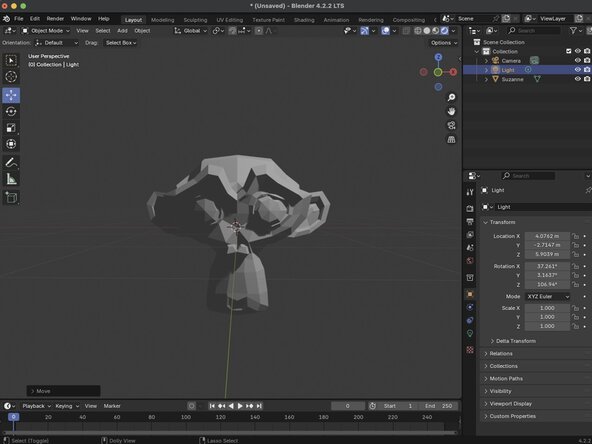This screenshot has height=444, width=592.
Task: Open the Light data properties tab
Action: coord(470,333)
